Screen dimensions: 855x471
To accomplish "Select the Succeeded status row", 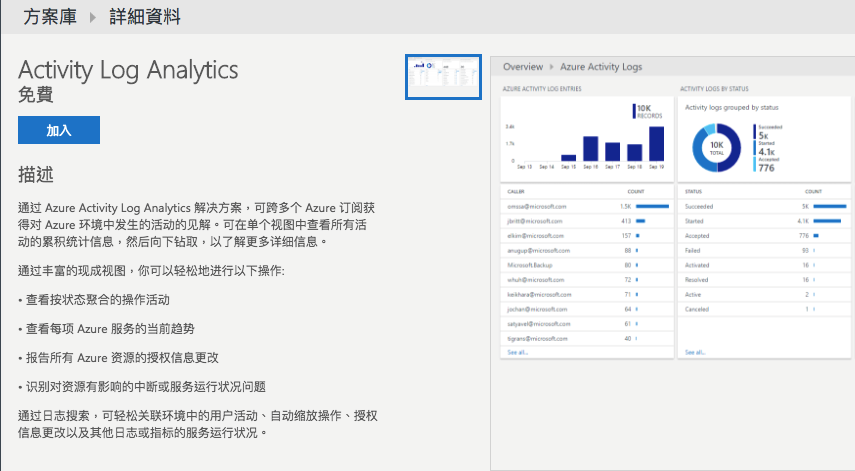I will pyautogui.click(x=764, y=207).
